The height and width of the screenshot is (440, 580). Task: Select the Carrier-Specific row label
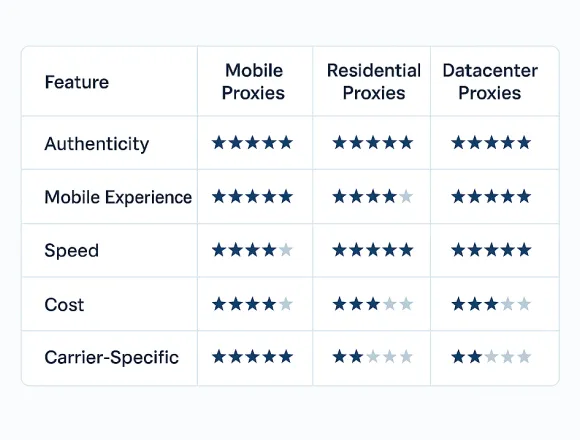click(x=112, y=358)
